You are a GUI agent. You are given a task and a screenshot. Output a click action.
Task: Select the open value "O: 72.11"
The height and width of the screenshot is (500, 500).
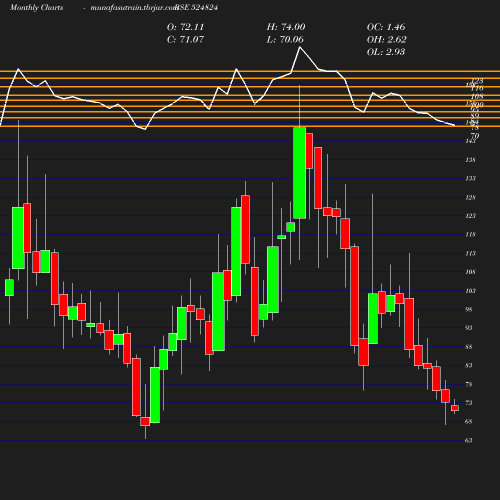pos(185,27)
